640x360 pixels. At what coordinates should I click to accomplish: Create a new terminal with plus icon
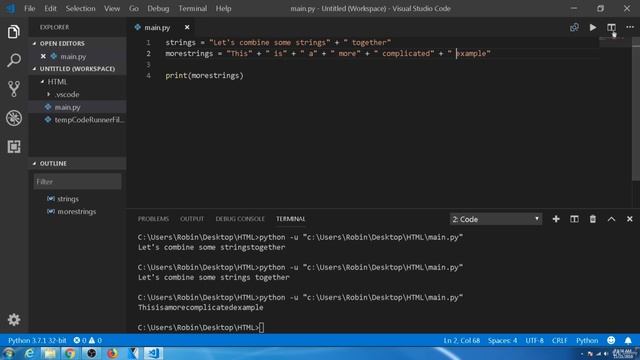coord(556,219)
